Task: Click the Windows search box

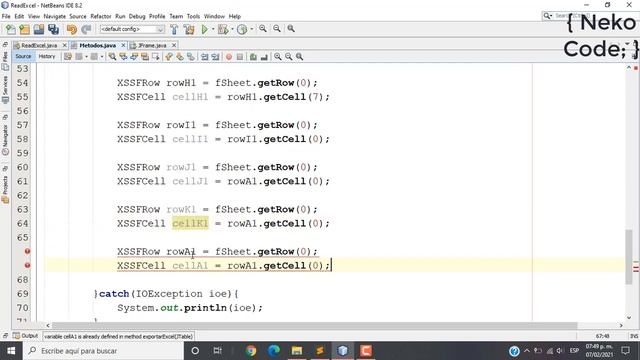Action: [x=104, y=351]
